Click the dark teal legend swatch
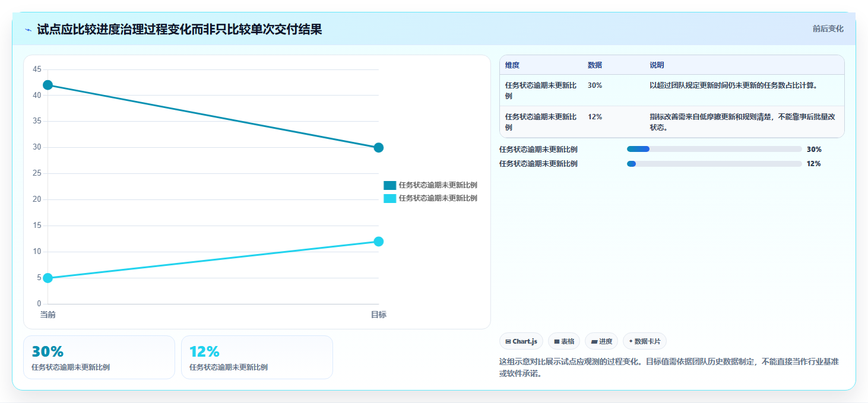This screenshot has height=403, width=868. 389,185
